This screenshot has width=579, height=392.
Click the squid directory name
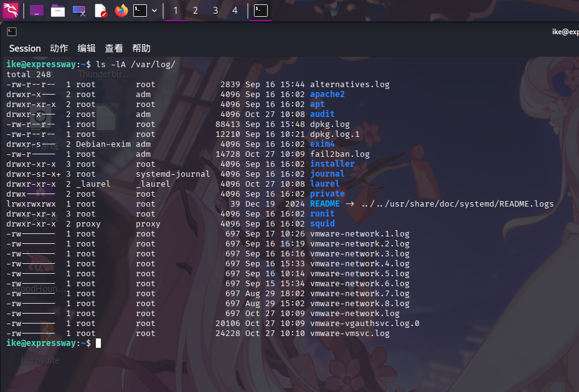pyautogui.click(x=322, y=223)
